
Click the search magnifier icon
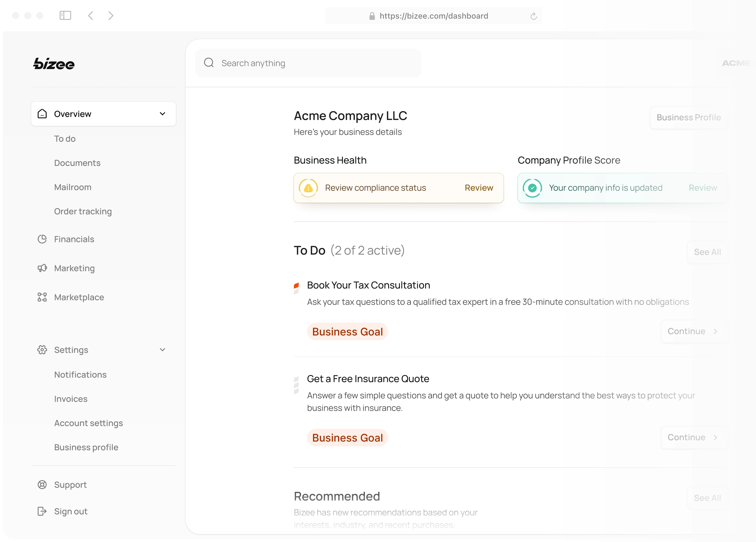point(209,63)
